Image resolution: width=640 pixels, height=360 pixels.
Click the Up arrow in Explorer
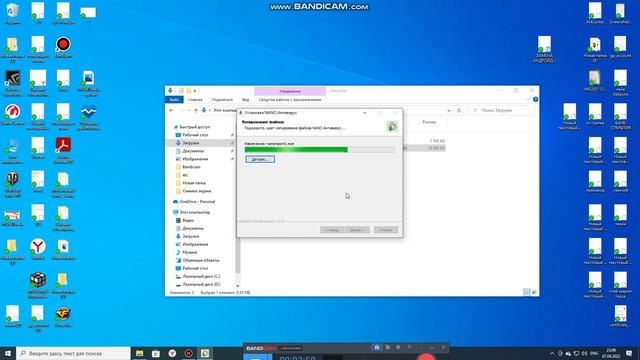196,111
